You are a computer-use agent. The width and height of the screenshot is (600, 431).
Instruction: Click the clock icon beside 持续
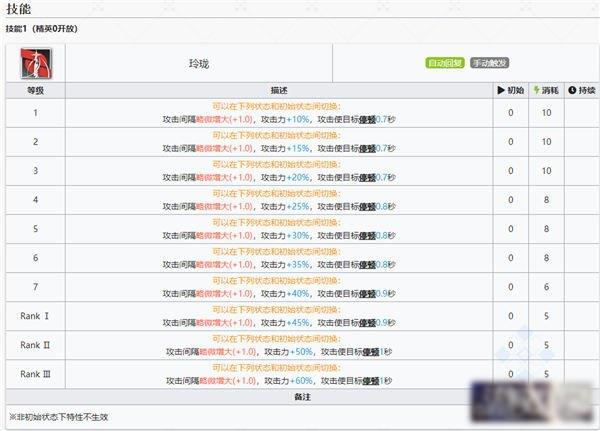(x=572, y=90)
